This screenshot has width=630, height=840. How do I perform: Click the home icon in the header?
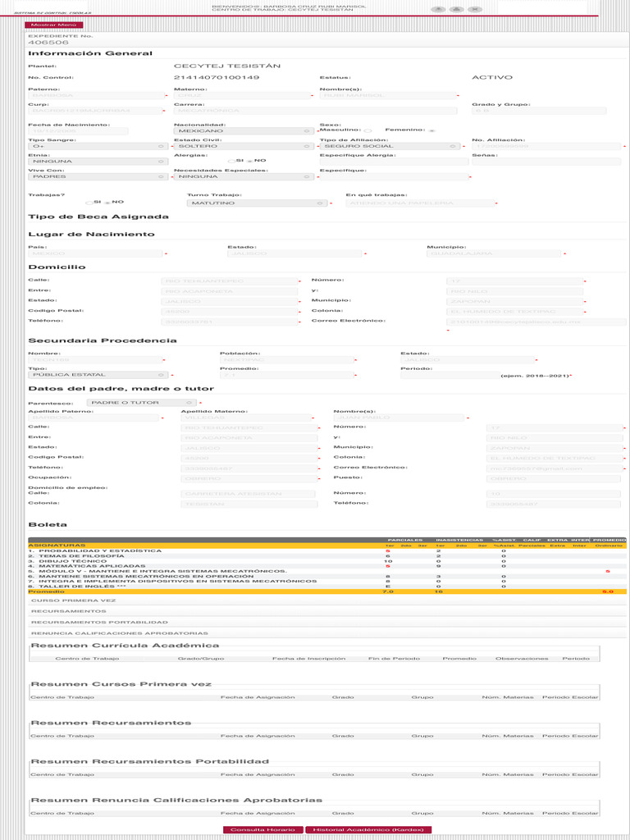click(x=438, y=10)
